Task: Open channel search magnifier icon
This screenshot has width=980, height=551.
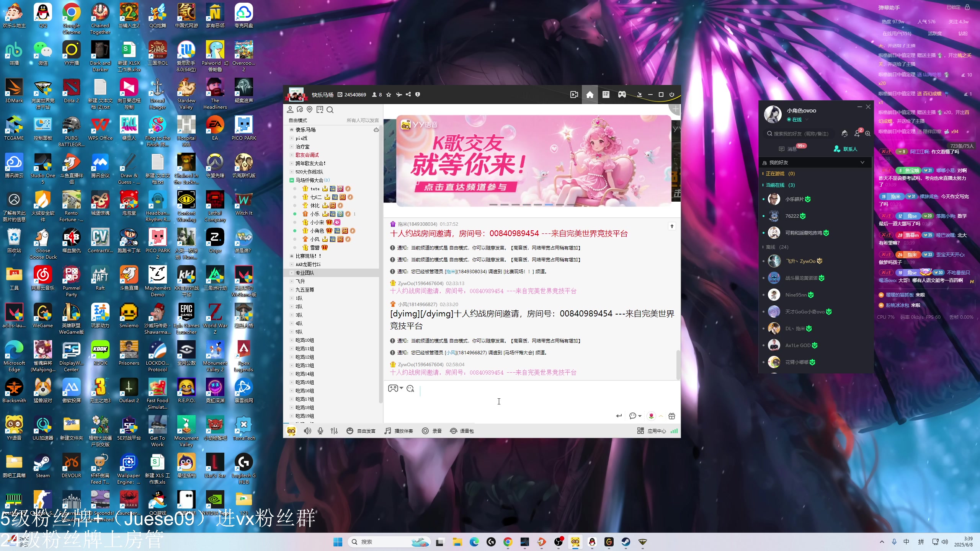Action: (x=330, y=110)
